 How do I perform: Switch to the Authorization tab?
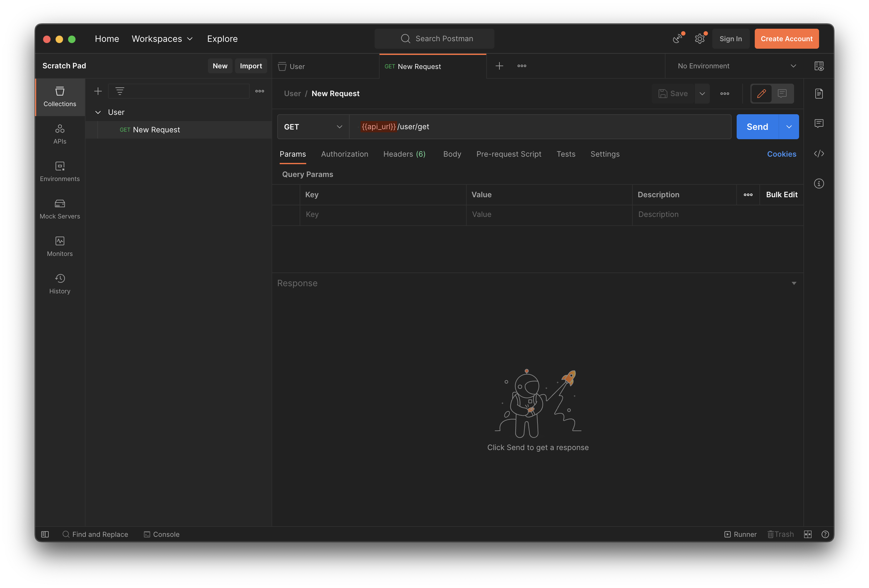coord(344,154)
